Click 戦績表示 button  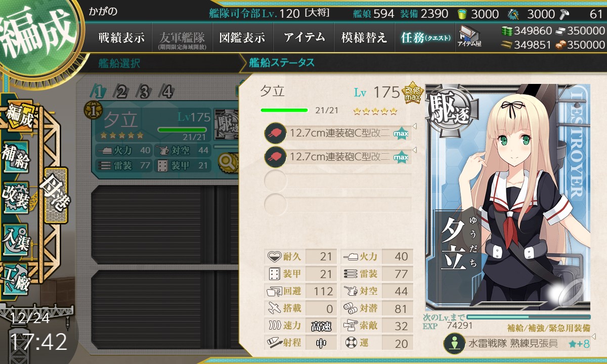point(121,37)
